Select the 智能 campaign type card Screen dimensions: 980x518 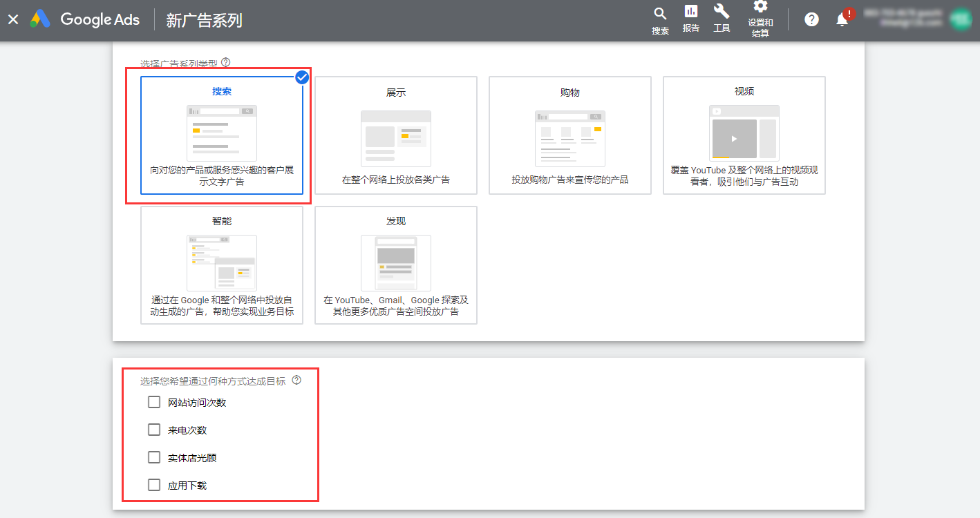tap(222, 265)
